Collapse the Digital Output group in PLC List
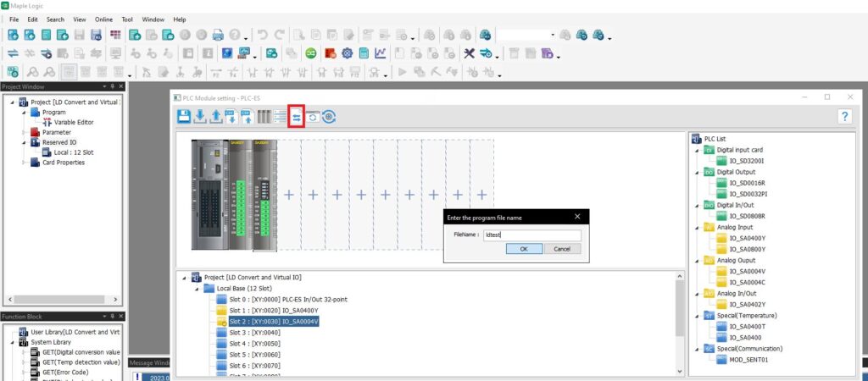868x381 pixels. point(698,172)
